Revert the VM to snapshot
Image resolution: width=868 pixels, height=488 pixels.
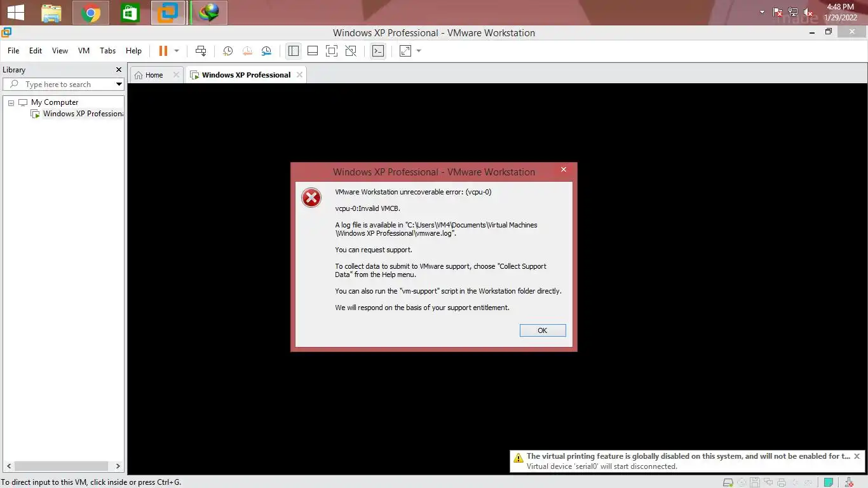(247, 51)
